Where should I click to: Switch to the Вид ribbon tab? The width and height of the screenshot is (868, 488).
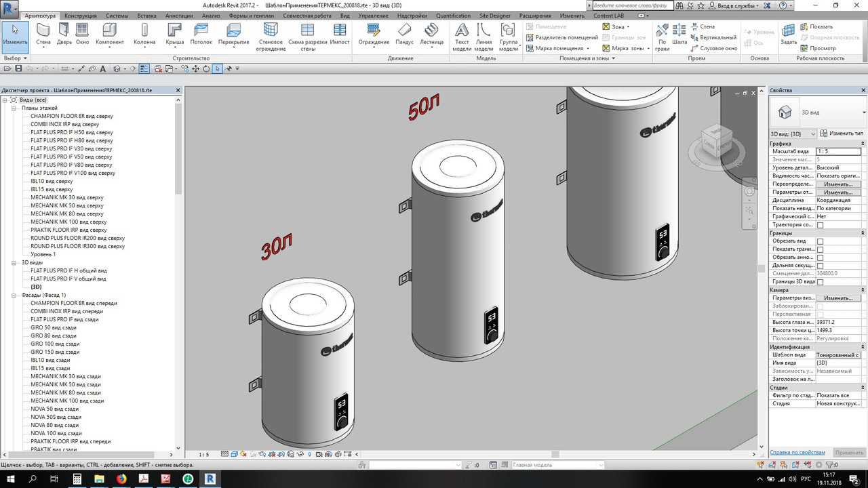pyautogui.click(x=344, y=16)
